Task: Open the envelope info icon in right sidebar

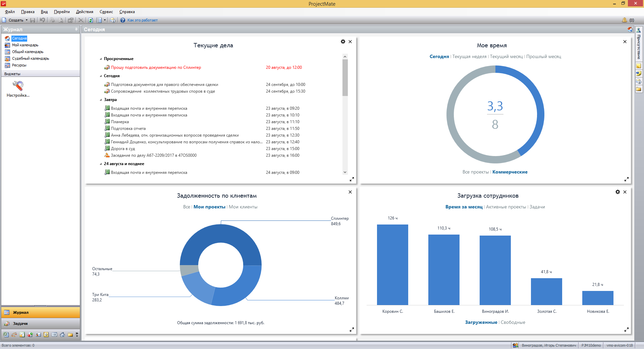Action: tap(639, 82)
